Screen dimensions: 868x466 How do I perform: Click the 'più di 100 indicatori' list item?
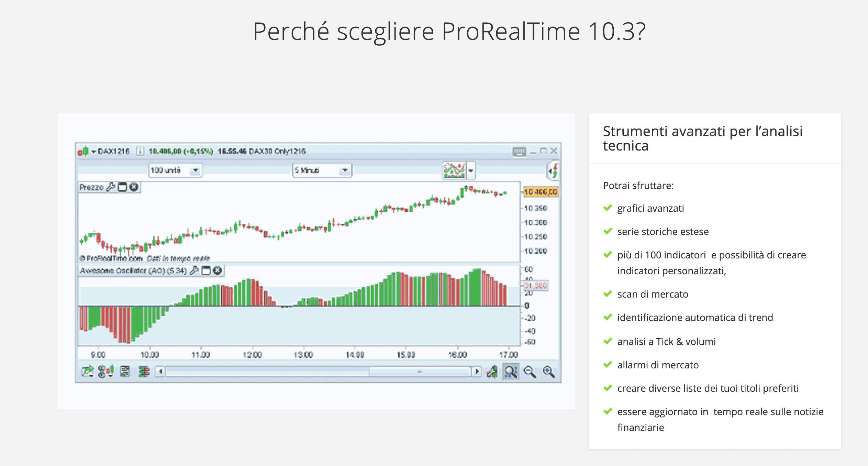point(711,263)
